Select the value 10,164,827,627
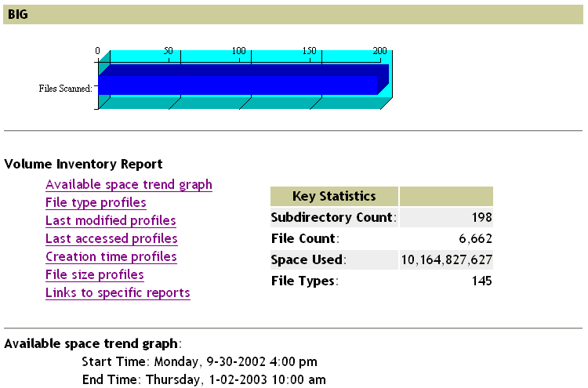Image resolution: width=588 pixels, height=388 pixels. tap(447, 259)
